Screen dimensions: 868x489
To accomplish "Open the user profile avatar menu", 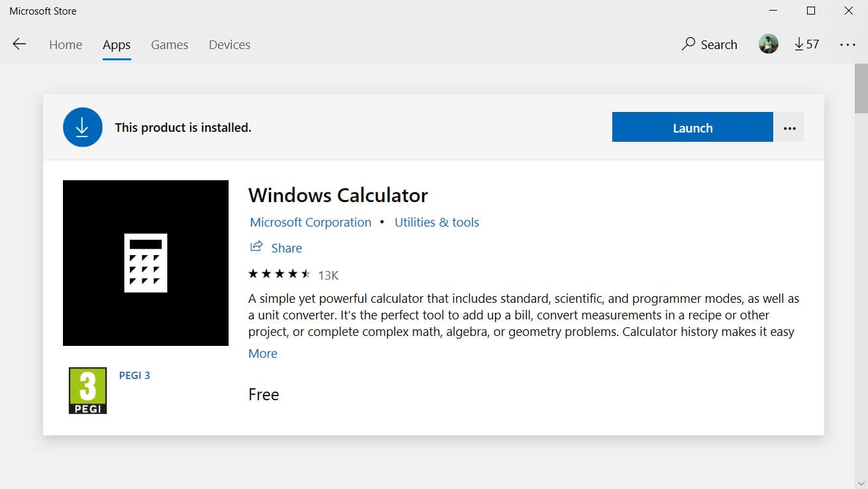I will 768,44.
